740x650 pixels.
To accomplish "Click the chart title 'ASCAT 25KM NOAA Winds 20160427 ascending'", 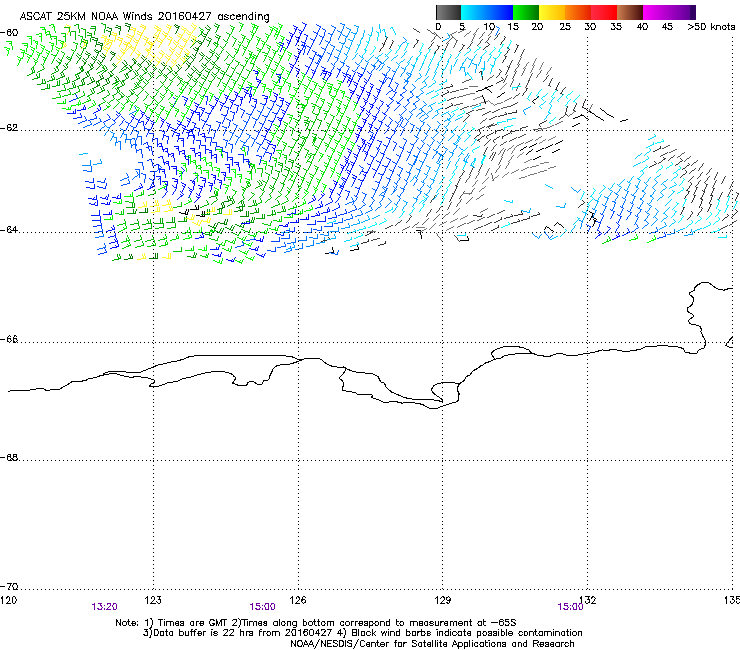I will [x=144, y=16].
